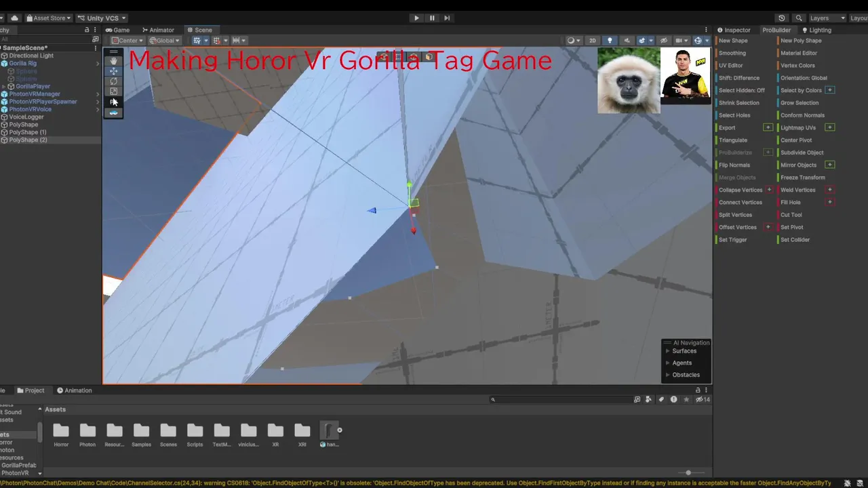Select the Scale tool
The image size is (868, 488).
coord(113,91)
